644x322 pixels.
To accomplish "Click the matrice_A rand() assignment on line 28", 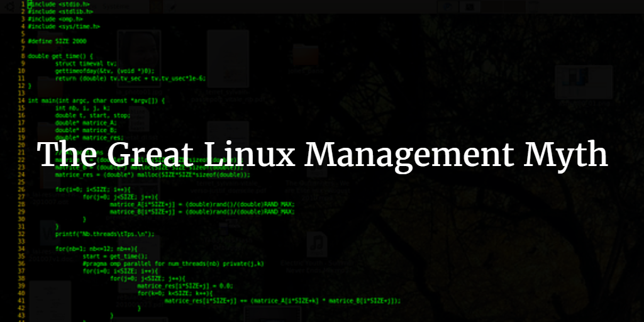I will (203, 204).
